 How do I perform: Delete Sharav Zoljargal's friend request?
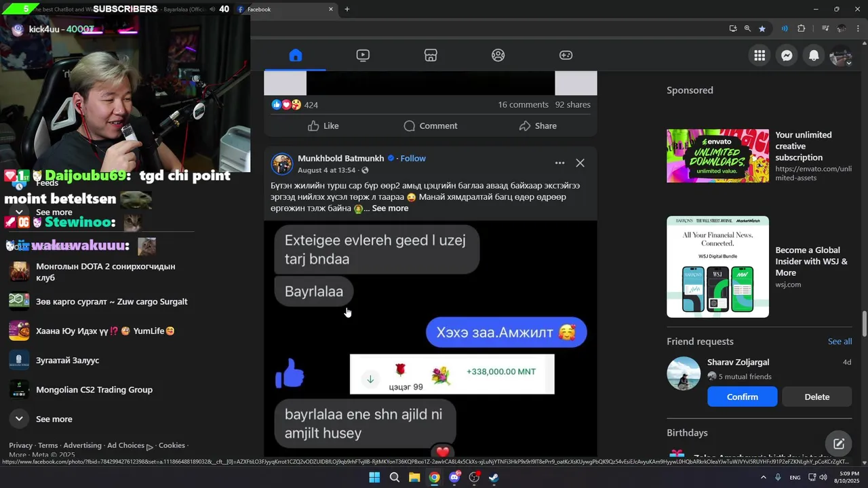point(816,396)
